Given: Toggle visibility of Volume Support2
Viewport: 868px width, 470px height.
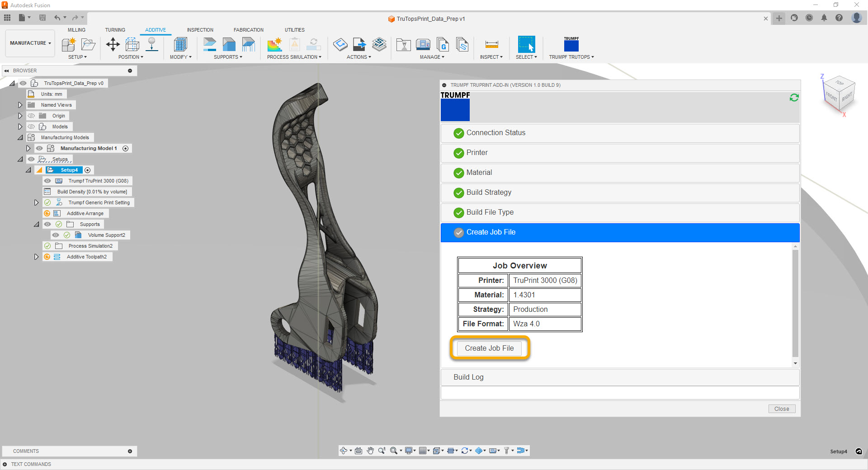Looking at the screenshot, I should (x=56, y=235).
